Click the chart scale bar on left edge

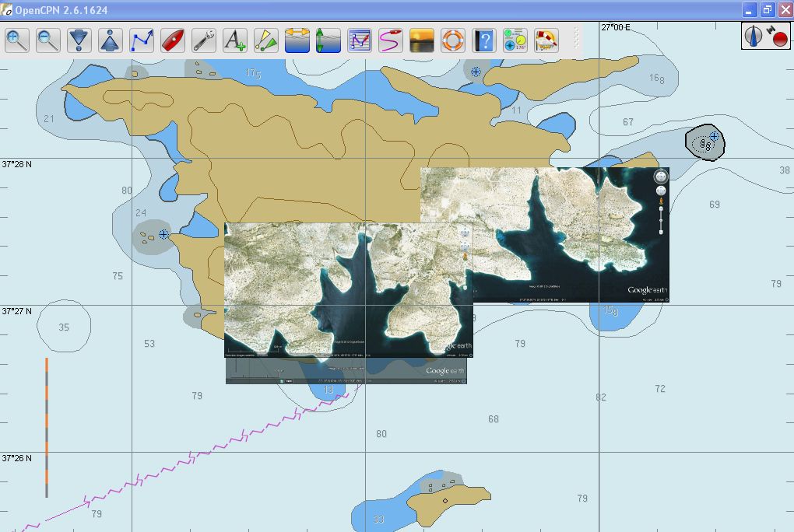click(47, 428)
